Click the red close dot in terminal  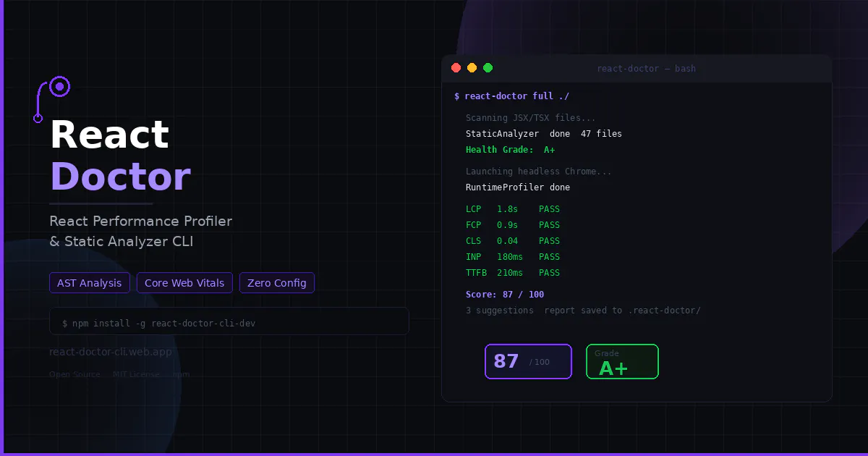[456, 68]
